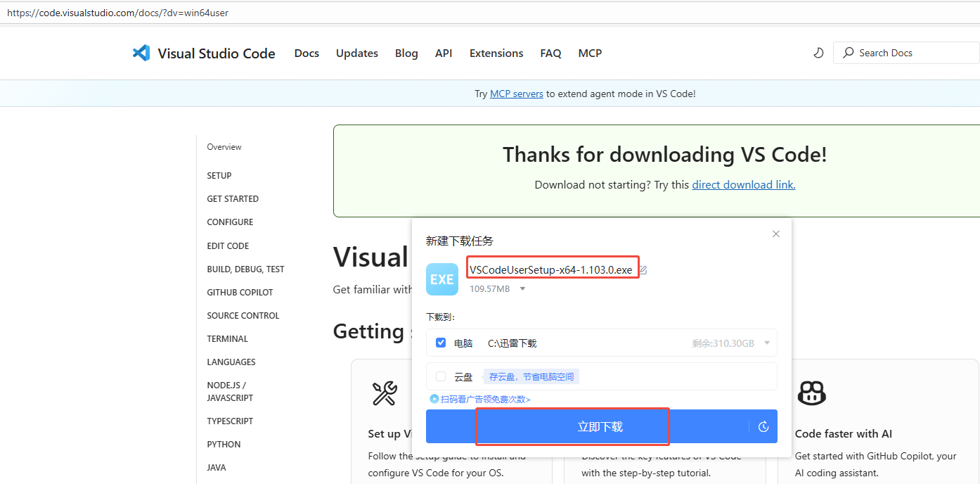Expand the SETUP section in sidebar
The image size is (980, 484).
(219, 175)
